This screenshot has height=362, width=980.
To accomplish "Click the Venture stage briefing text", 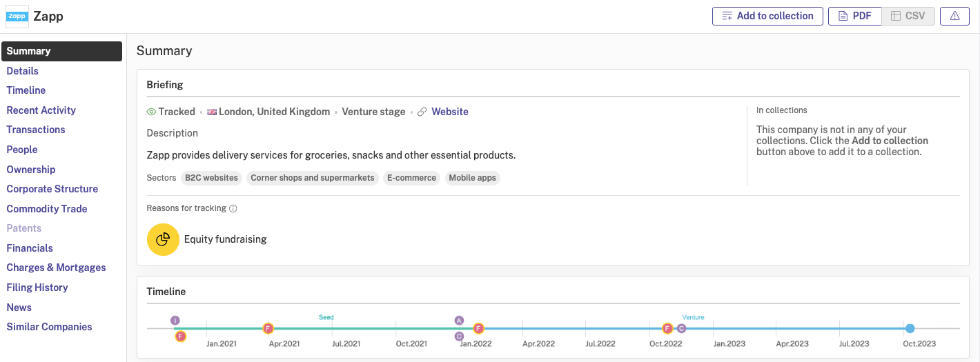I will 373,112.
